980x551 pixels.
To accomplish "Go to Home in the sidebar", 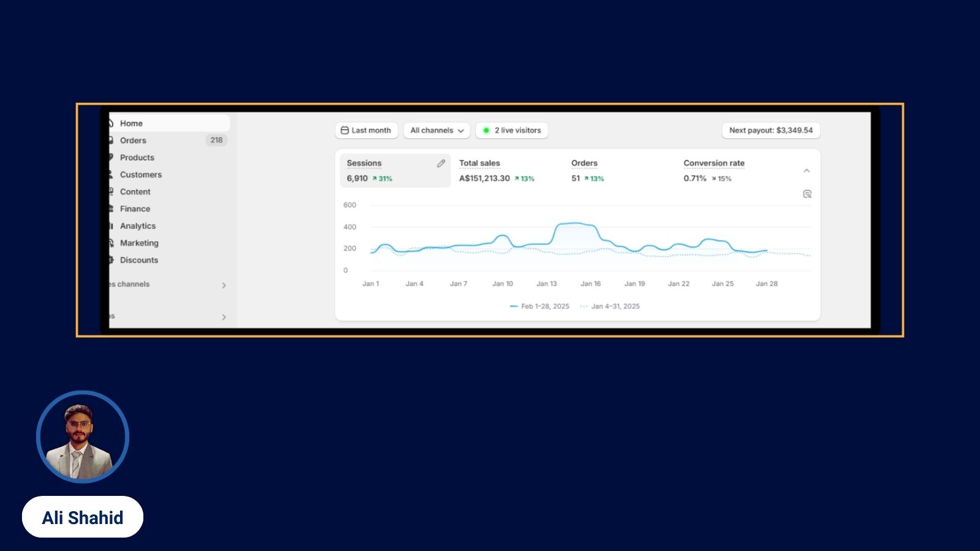I will [131, 123].
